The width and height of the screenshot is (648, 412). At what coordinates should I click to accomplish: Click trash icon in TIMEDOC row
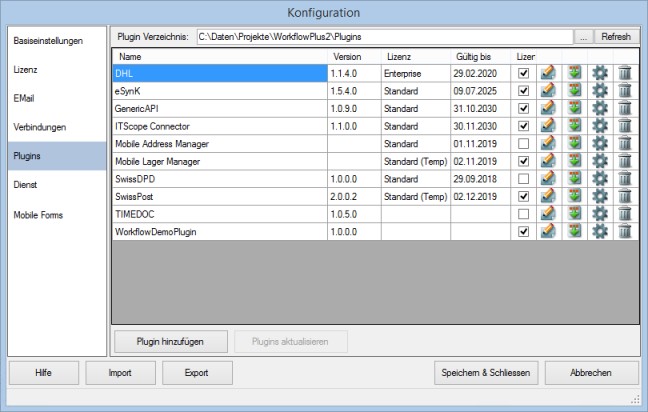[625, 214]
